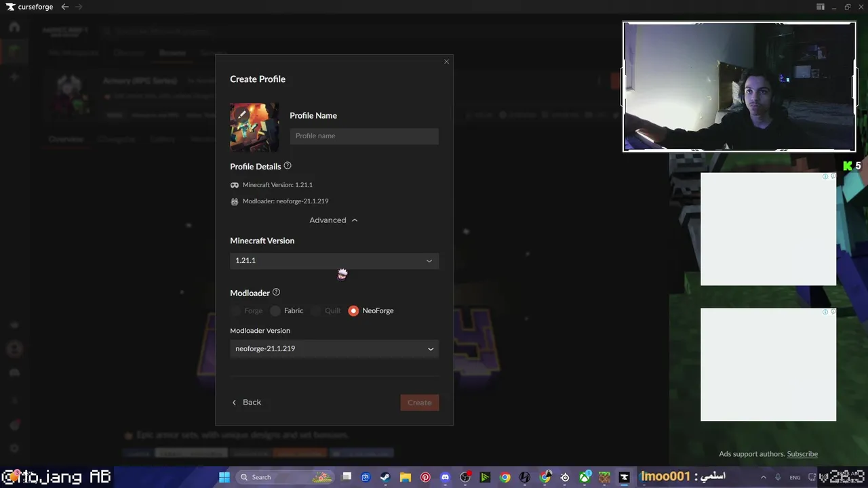Show hidden system tray icons chevron

tap(763, 477)
